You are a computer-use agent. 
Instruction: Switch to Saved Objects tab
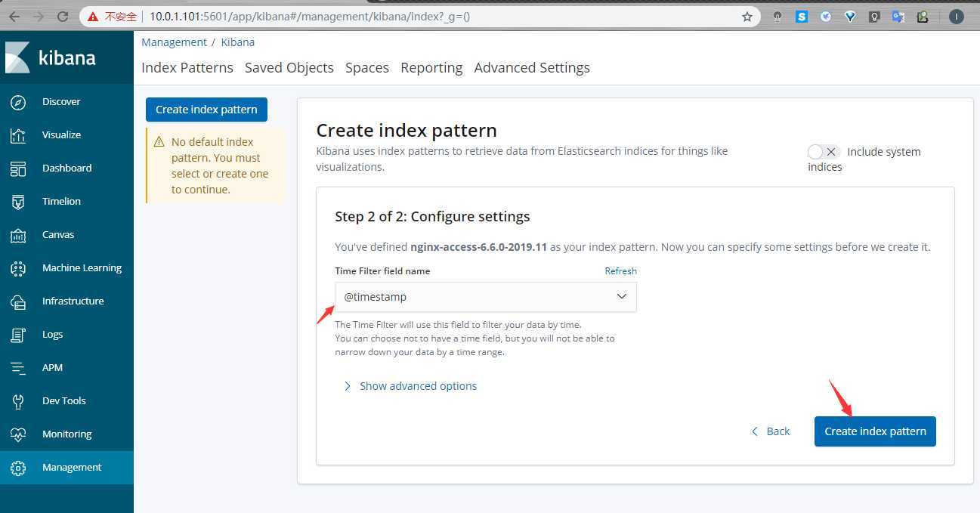[289, 67]
